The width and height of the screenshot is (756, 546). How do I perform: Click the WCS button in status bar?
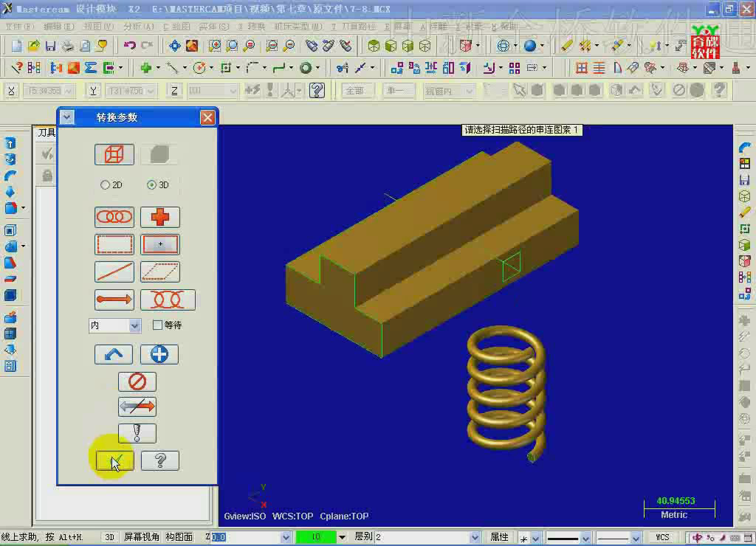(x=662, y=537)
